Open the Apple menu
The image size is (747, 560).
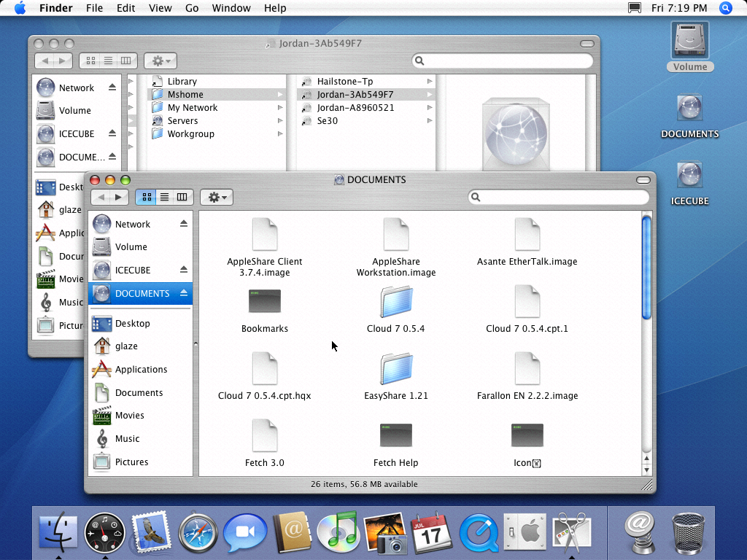pyautogui.click(x=20, y=8)
